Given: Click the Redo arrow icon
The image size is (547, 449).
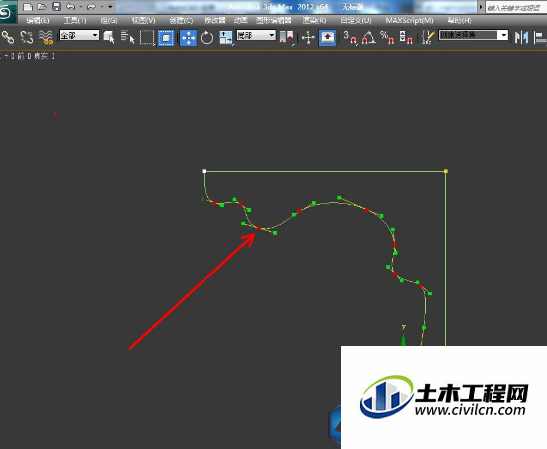Looking at the screenshot, I should tap(91, 7).
